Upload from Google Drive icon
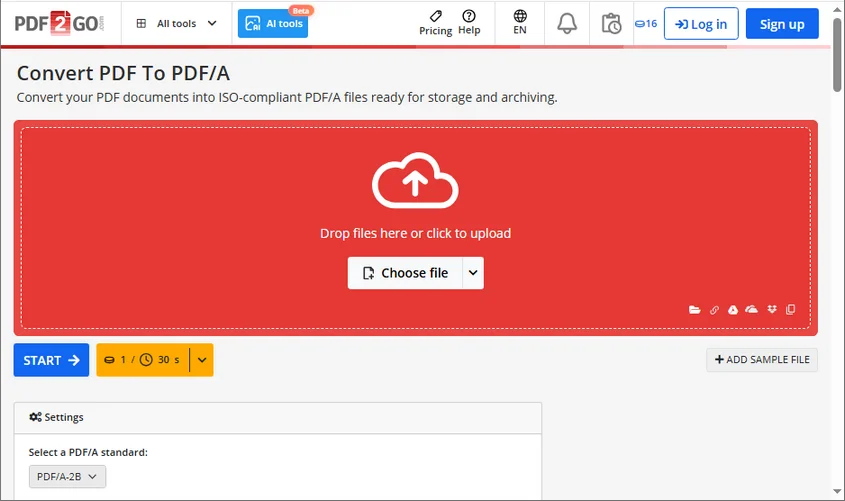The image size is (845, 501). pos(733,310)
